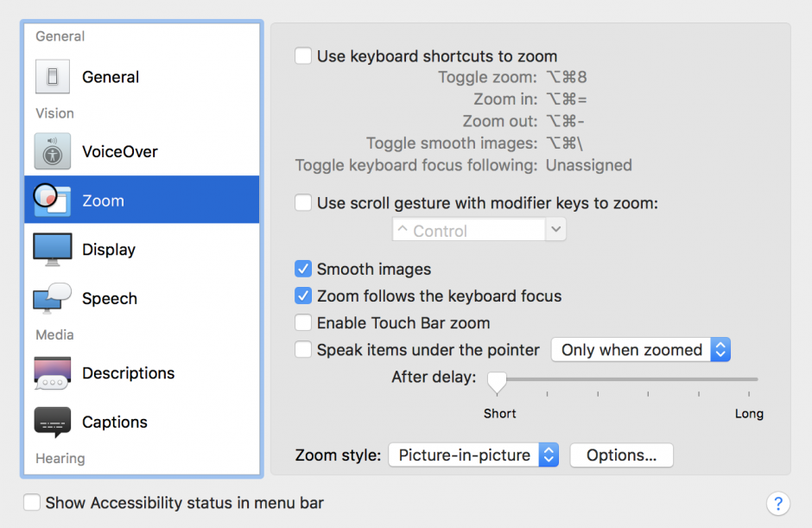Viewport: 812px width, 528px height.
Task: Click the Options button
Action: coord(621,455)
